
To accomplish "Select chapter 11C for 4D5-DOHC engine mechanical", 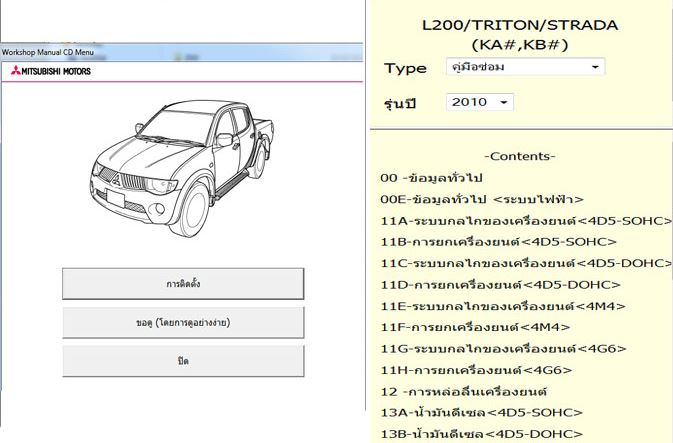I will click(526, 263).
